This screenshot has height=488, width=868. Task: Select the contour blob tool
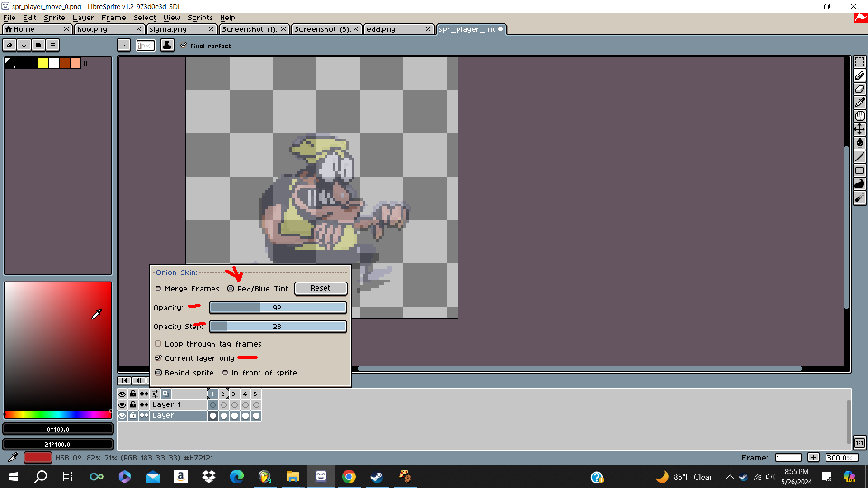tap(859, 184)
